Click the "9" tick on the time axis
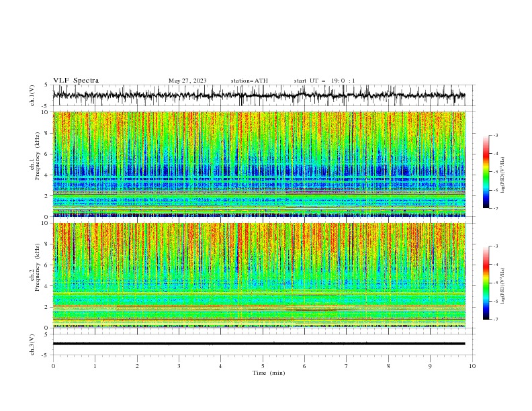This screenshot has height=411, width=532. click(x=430, y=366)
